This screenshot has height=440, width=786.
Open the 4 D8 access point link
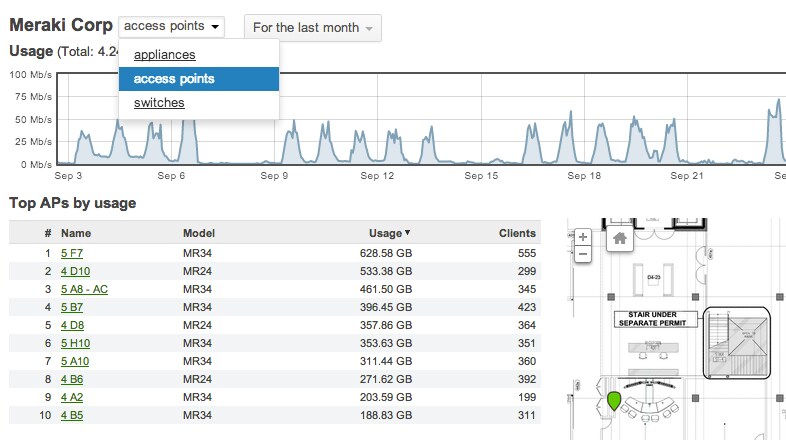pyautogui.click(x=72, y=325)
